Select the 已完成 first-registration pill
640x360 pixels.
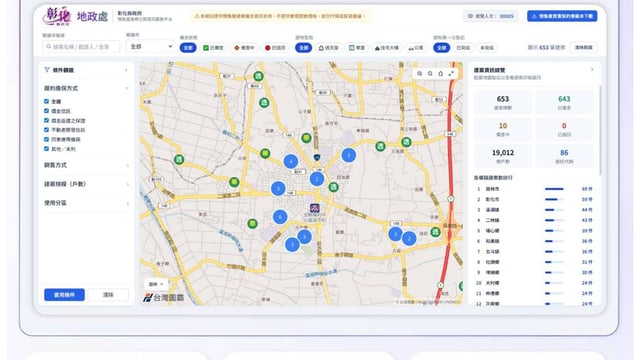[463, 48]
